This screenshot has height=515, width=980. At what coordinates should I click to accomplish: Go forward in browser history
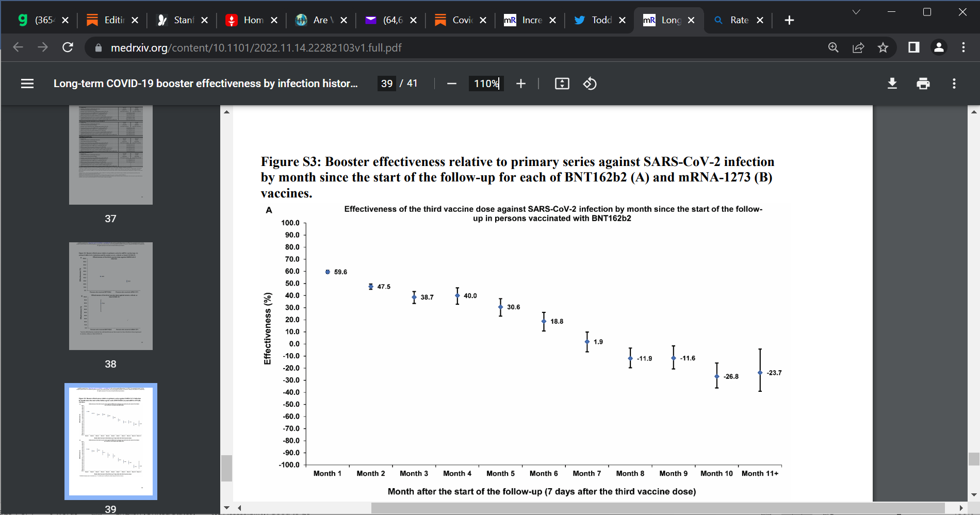(x=43, y=47)
